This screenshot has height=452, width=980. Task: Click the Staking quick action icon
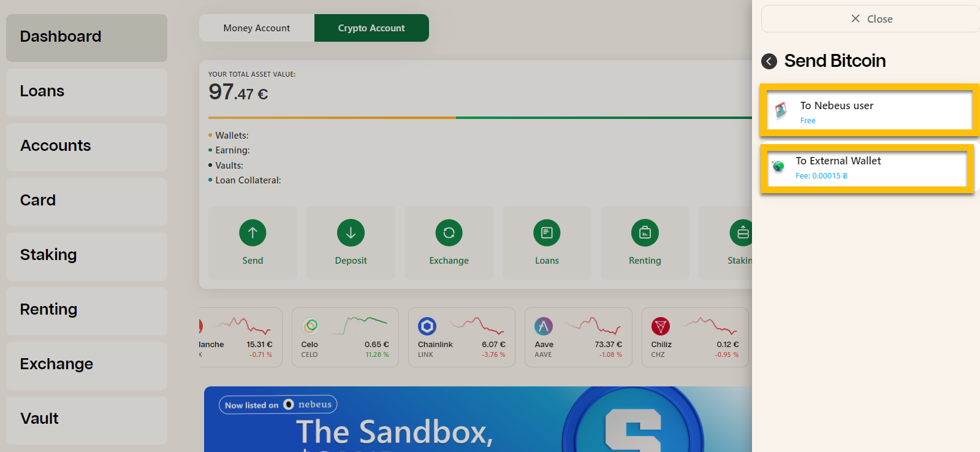741,233
